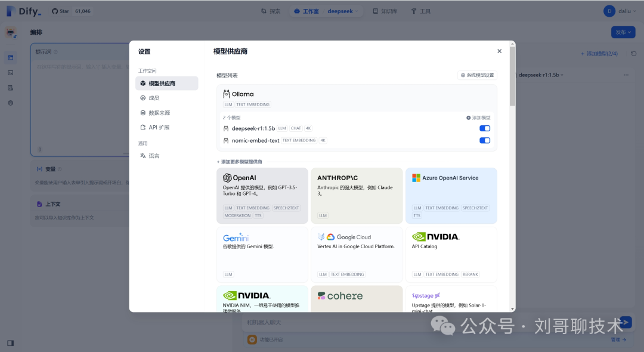This screenshot has height=352, width=644.
Task: Click the Ollama logo icon
Action: 227,94
